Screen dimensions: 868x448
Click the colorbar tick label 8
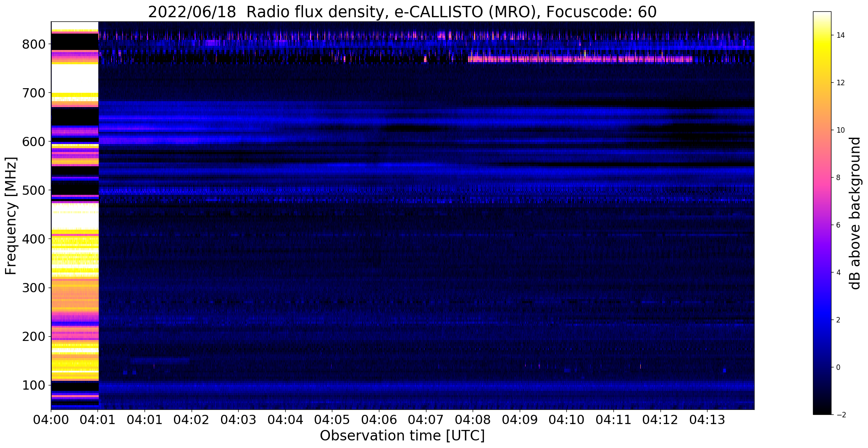838,178
